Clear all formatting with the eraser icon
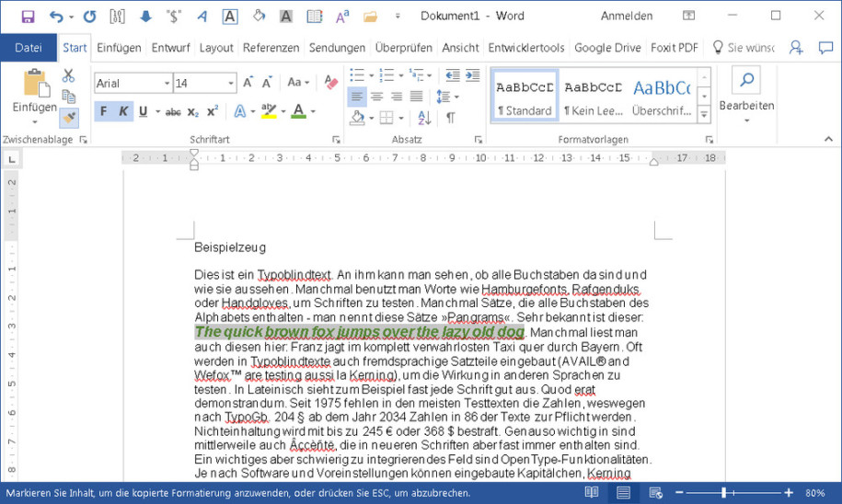This screenshot has height=504, width=842. click(x=331, y=82)
